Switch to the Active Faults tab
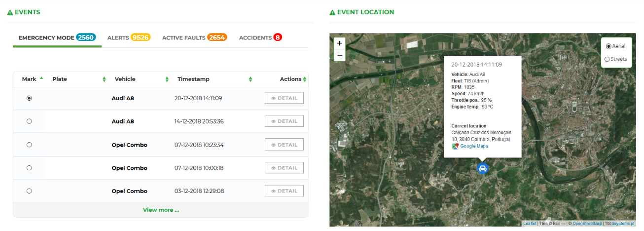This screenshot has width=644, height=231. coord(194,38)
